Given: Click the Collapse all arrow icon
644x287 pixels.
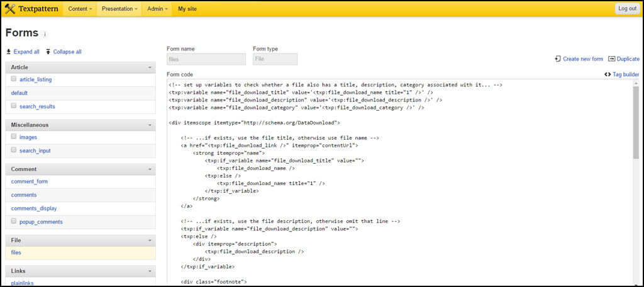Looking at the screenshot, I should tap(48, 52).
